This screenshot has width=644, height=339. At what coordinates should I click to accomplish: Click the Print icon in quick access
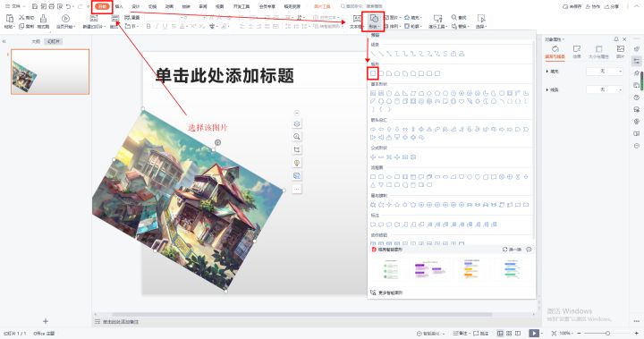[x=51, y=6]
